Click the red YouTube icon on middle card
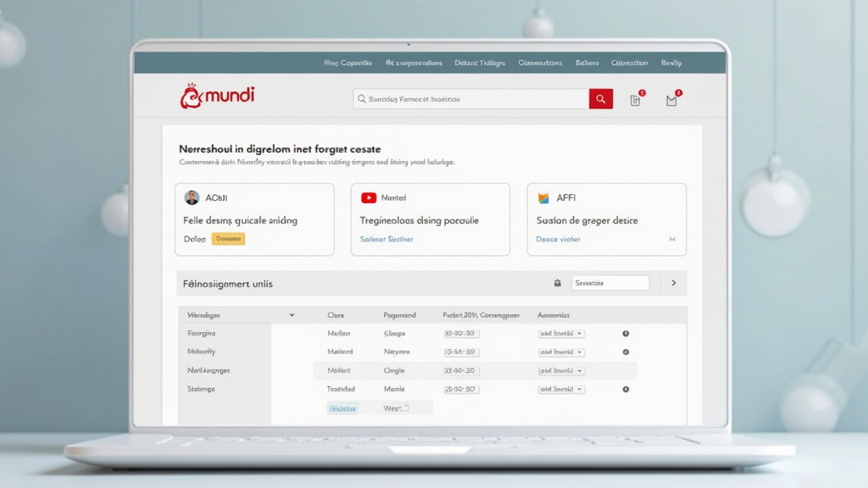 point(369,197)
